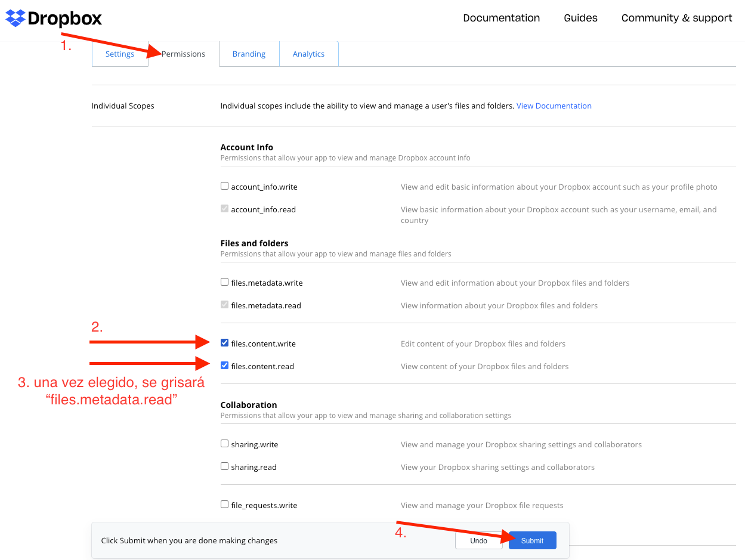
Task: Click 'View content of your Dropbox files' description
Action: 485,366
